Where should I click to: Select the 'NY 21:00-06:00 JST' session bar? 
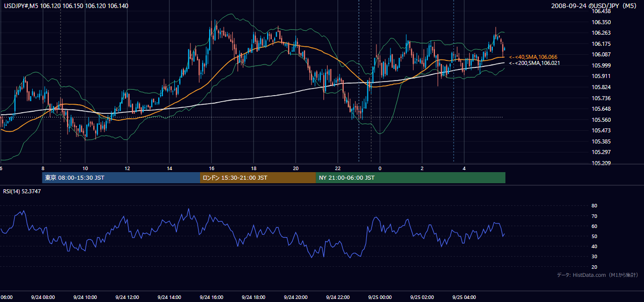[x=411, y=178]
